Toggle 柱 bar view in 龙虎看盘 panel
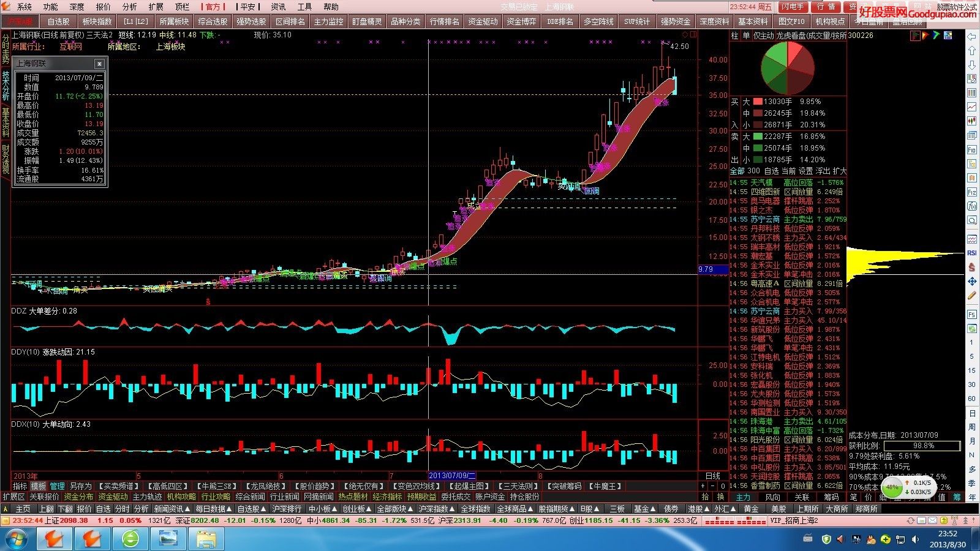Screen dimensions: 980x551 (734, 36)
